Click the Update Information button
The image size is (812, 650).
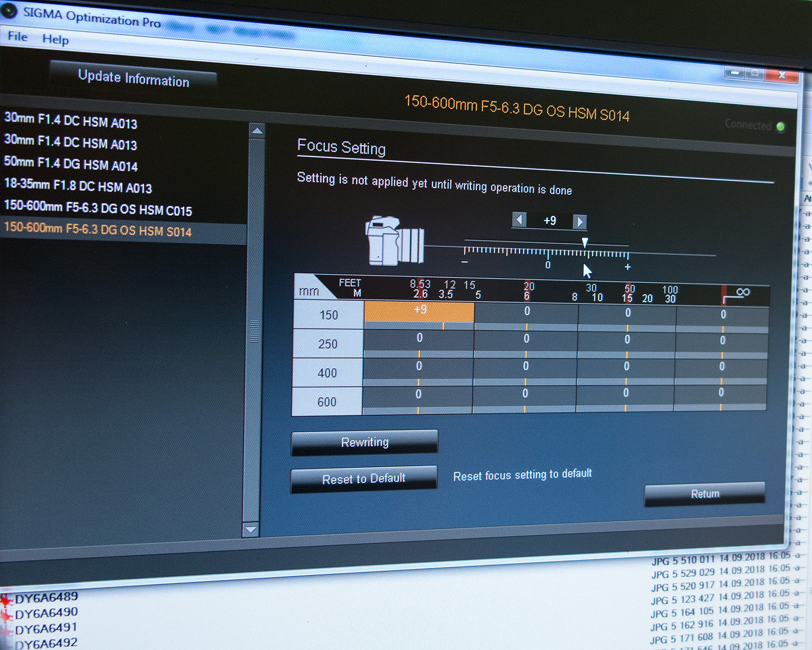[133, 79]
